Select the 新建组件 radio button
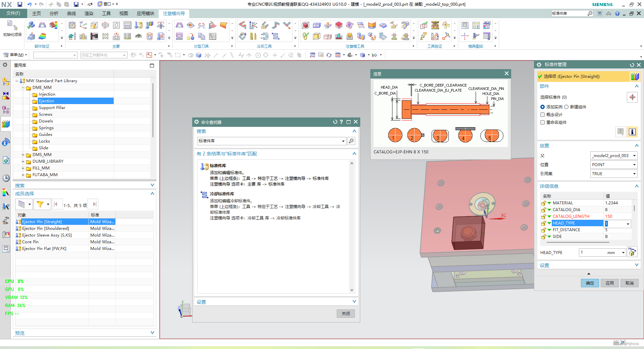Screen dimensions: 644x349 point(566,107)
